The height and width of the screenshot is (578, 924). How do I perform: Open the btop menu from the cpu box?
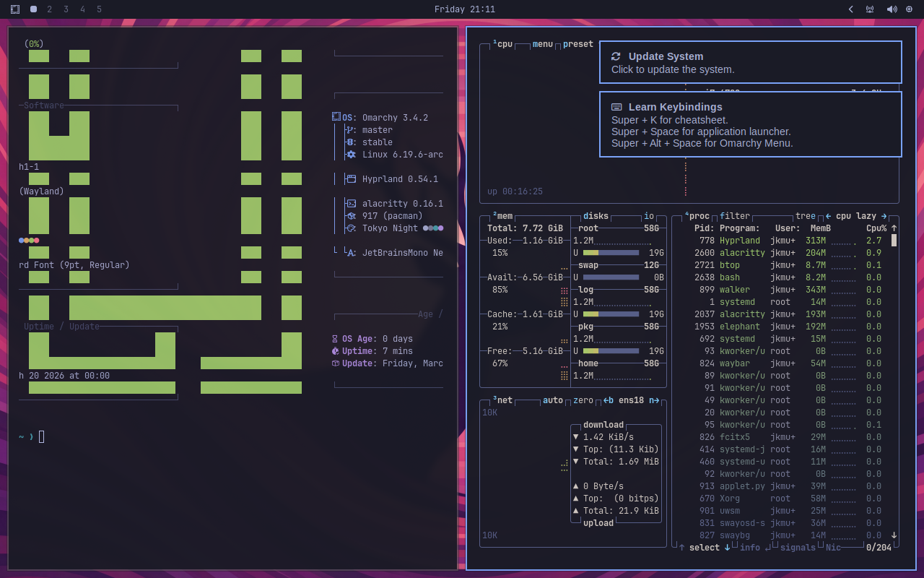[541, 44]
